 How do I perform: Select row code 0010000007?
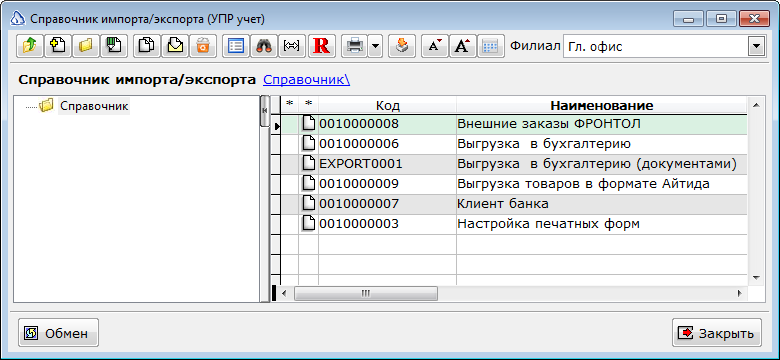pos(387,204)
